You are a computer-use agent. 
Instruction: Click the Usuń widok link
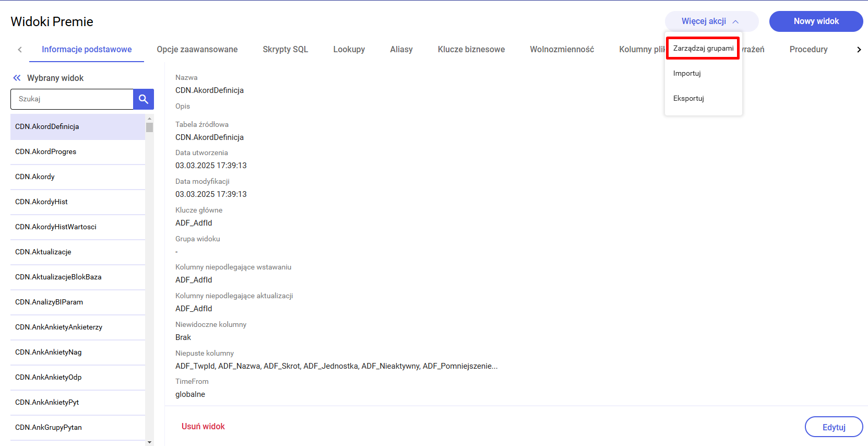click(203, 426)
